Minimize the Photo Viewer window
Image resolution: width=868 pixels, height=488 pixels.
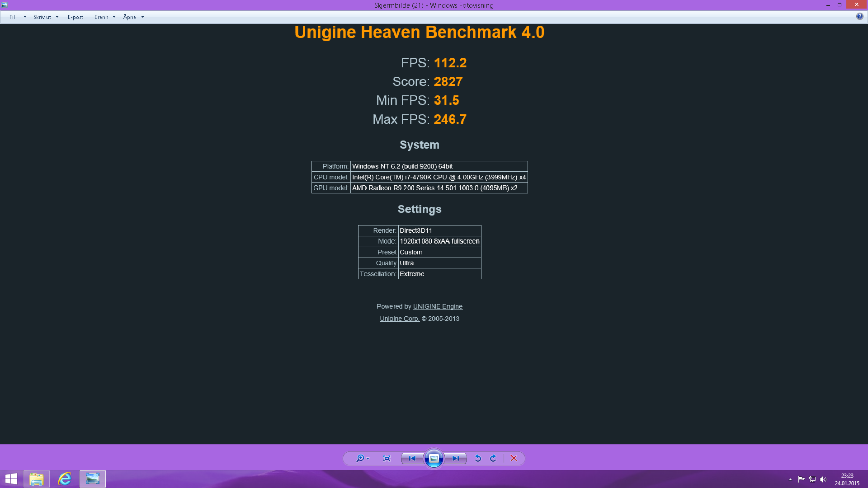[x=828, y=5]
